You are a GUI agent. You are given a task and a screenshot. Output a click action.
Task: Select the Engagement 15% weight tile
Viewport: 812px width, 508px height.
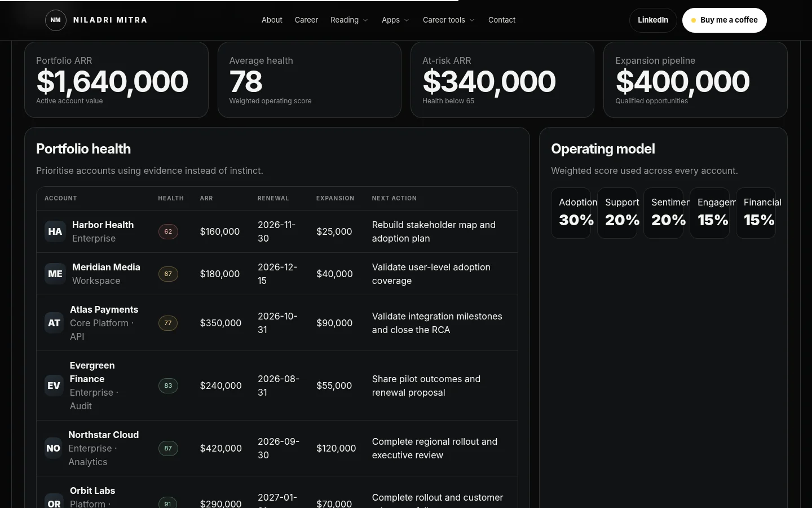(709, 213)
